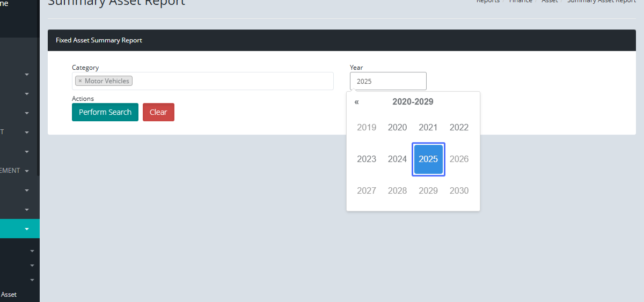Click the 2020-2029 decade header

pos(413,102)
